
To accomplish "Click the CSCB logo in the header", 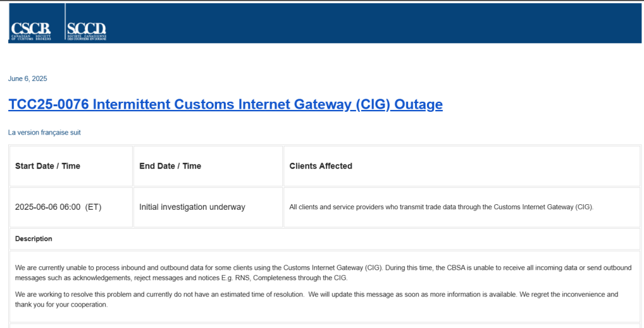I will click(x=31, y=31).
